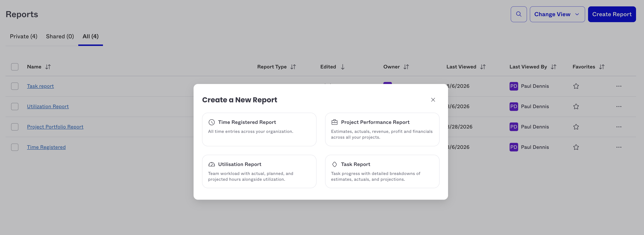Star the Time Registered row

point(576,147)
